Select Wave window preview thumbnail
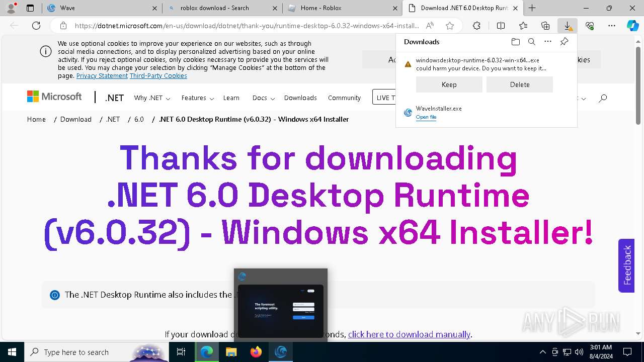Screen dimensions: 644x362 281,311
